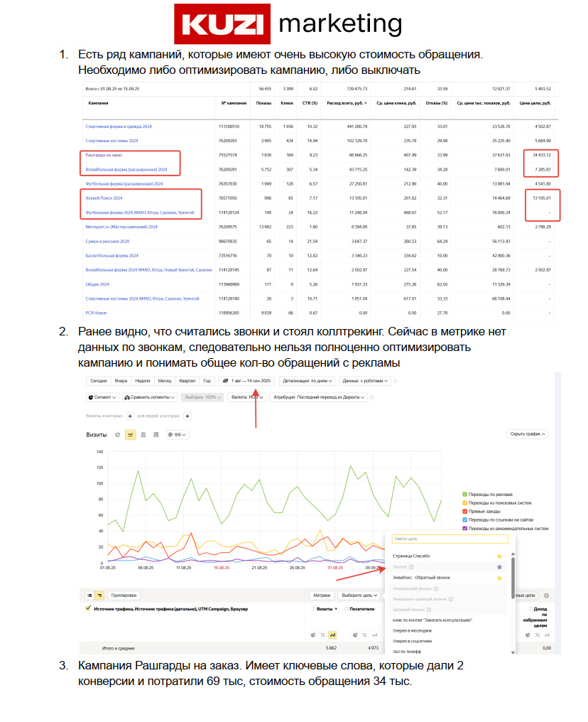The height and width of the screenshot is (722, 588).
Task: Open info icon next to Целевой звонок
Action: (429, 610)
